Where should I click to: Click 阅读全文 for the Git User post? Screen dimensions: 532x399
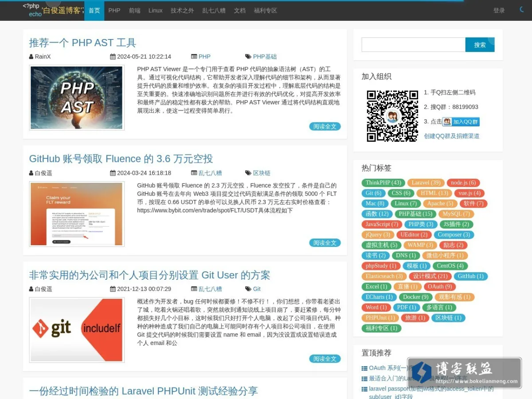(x=325, y=359)
